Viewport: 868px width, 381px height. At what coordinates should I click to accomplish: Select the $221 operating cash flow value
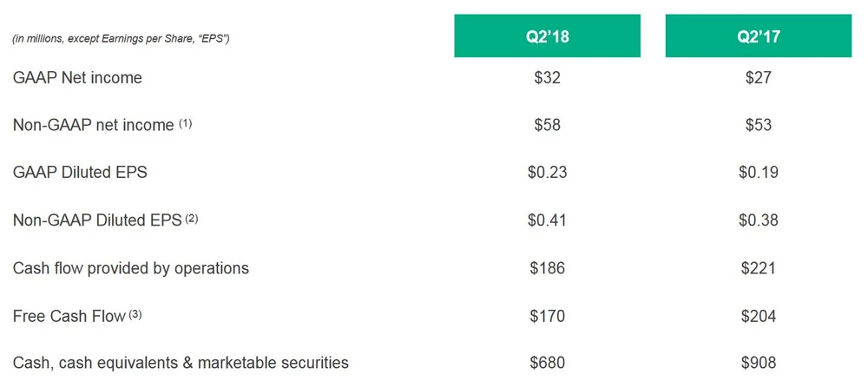coord(759,267)
